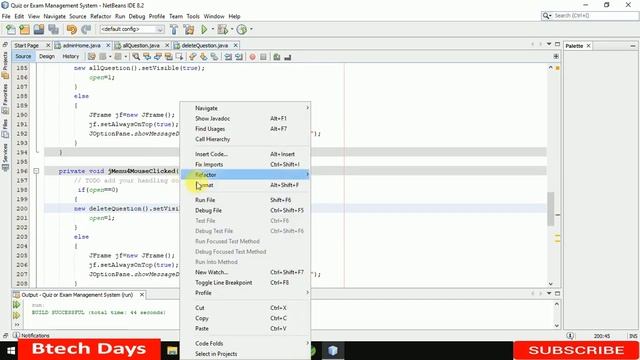Click the New Project toolbar icon
This screenshot has width=640, height=360.
click(24, 29)
